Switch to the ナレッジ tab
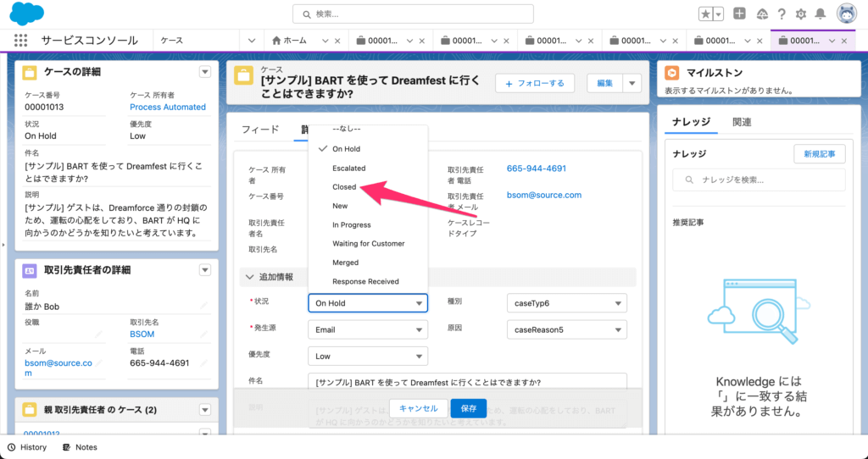The height and width of the screenshot is (459, 868). tap(691, 122)
